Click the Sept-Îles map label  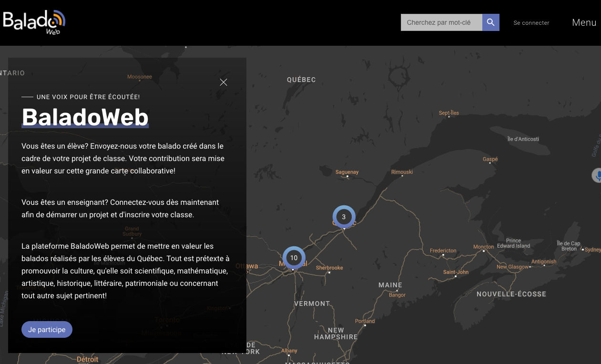point(448,113)
